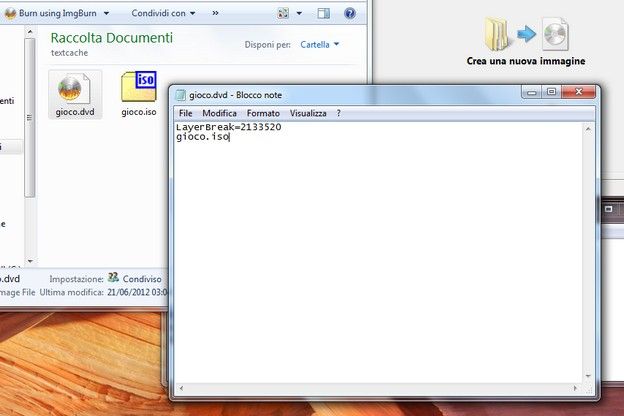Show more toolbar commands chevron
Viewport: 624px width, 416px height.
pyautogui.click(x=215, y=13)
